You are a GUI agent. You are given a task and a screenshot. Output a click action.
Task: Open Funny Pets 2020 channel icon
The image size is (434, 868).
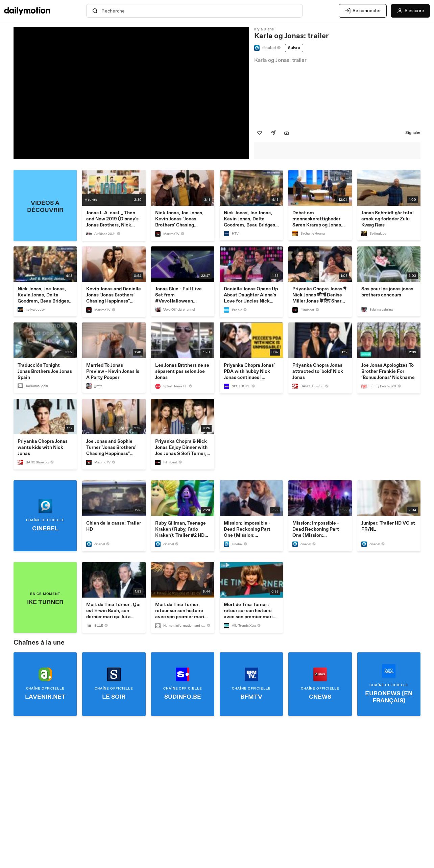click(364, 386)
